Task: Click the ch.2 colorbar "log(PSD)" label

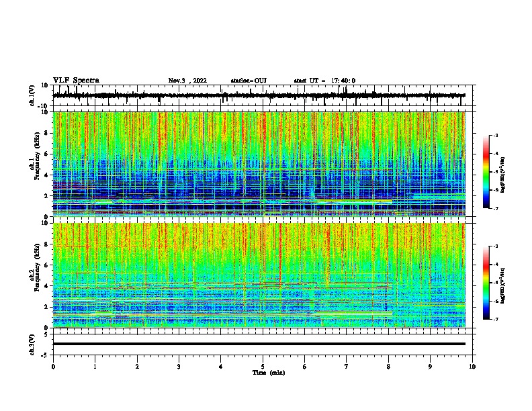Action: pos(502,285)
